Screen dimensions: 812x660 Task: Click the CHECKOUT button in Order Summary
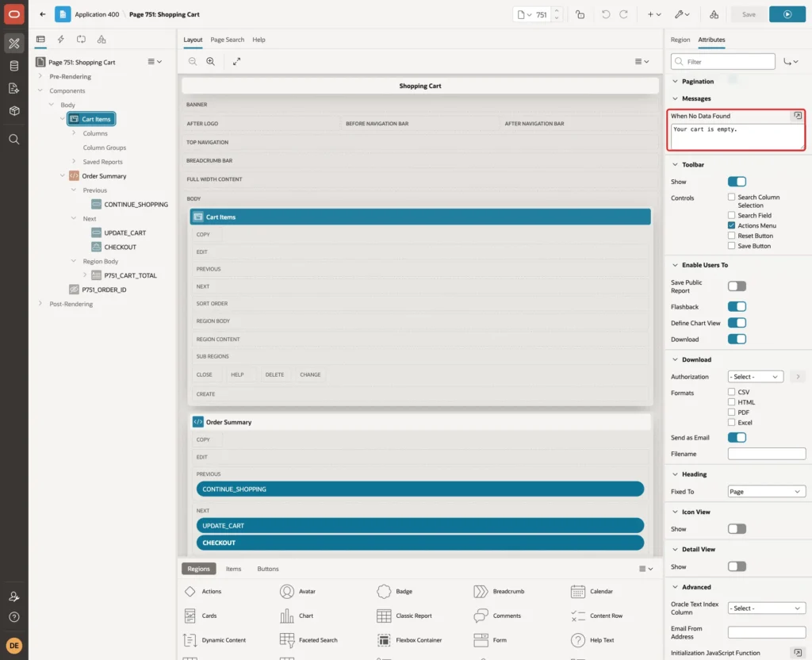[420, 543]
